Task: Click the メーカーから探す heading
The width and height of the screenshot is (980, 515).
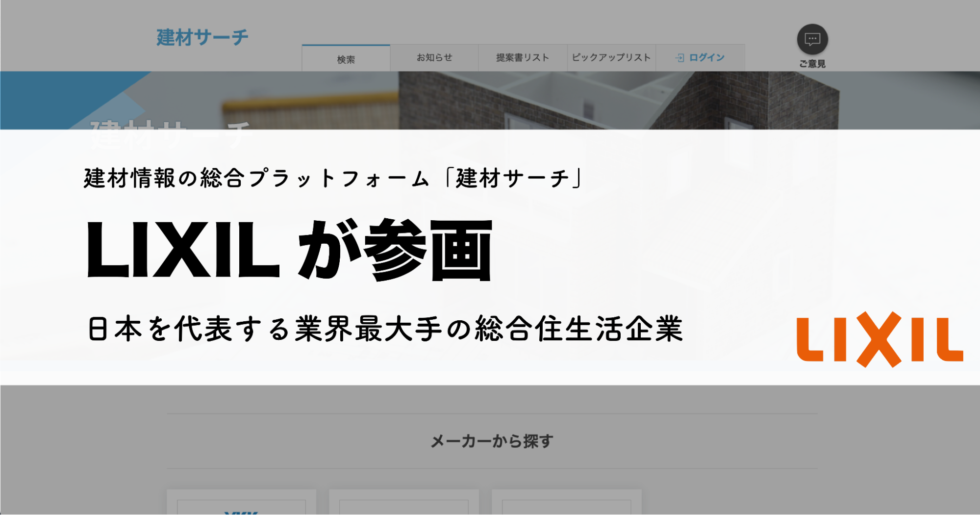Action: pyautogui.click(x=492, y=441)
